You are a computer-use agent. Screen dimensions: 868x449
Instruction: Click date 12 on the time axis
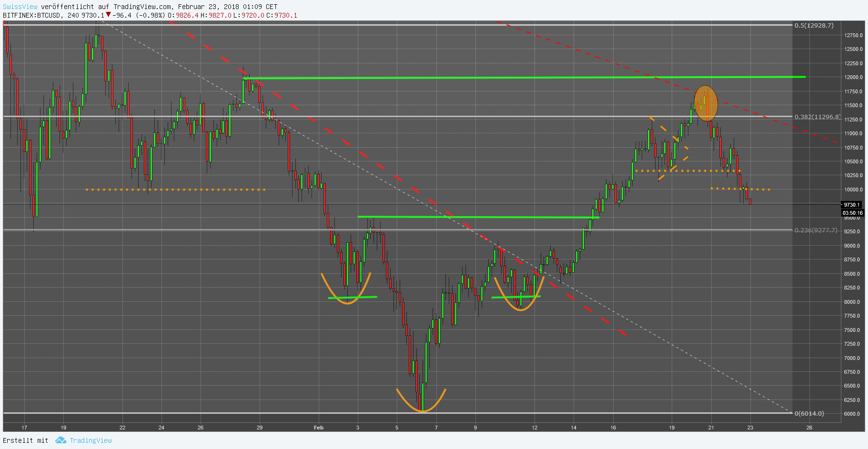[x=535, y=428]
